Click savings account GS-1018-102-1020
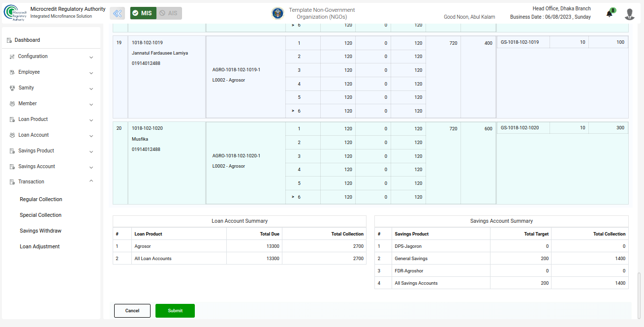644x327 pixels. (520, 128)
